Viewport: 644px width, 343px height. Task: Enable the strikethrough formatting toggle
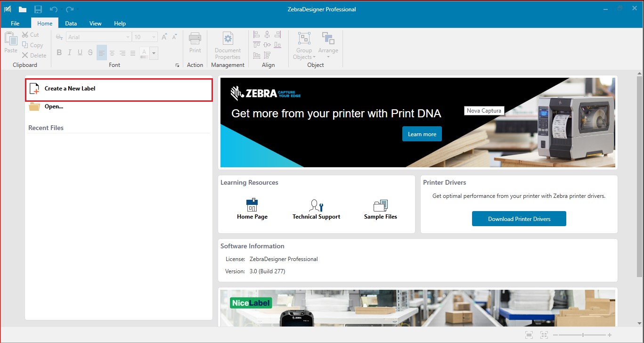click(90, 52)
